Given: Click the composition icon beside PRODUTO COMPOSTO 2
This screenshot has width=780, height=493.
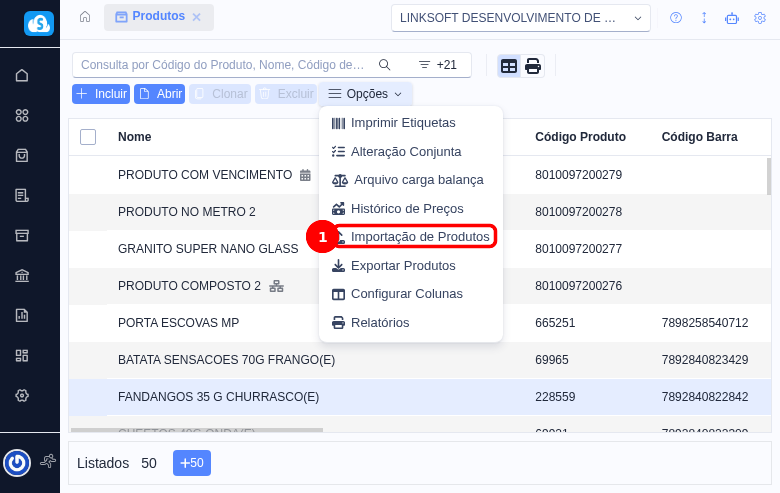Looking at the screenshot, I should 276,286.
